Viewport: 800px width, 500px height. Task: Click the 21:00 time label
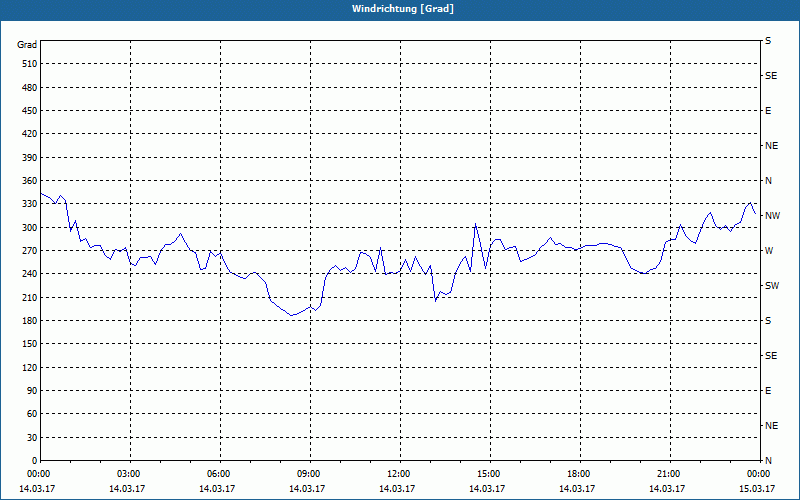click(668, 474)
